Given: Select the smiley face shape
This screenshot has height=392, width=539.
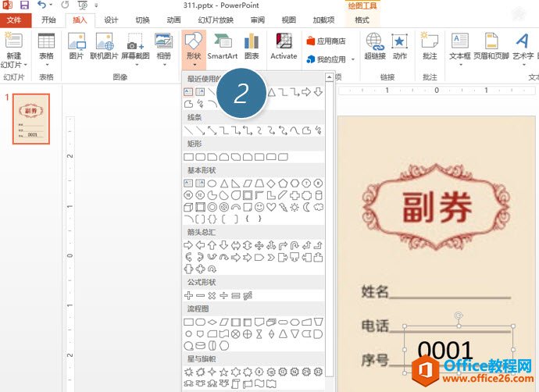Looking at the screenshot, I should (x=259, y=207).
